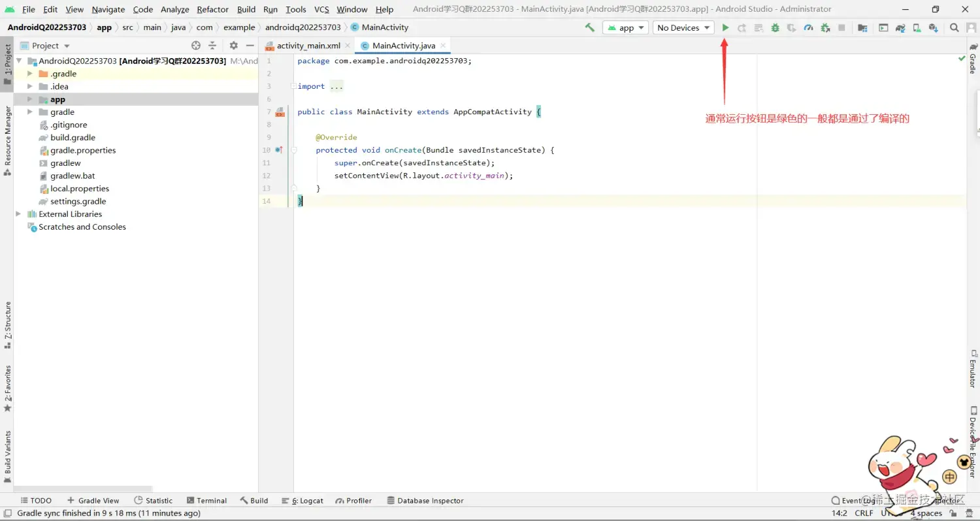Toggle the Favorites tool window
Viewport: 980px width, 521px height.
point(7,389)
